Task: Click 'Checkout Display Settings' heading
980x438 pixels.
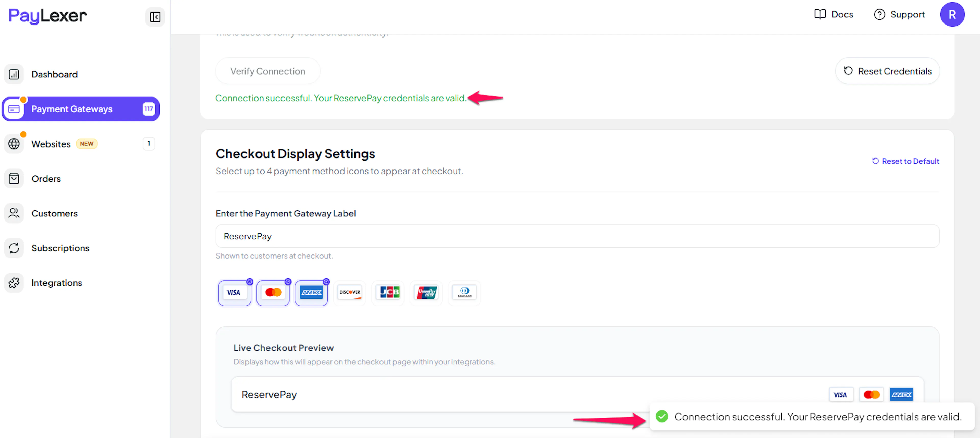Action: point(295,153)
